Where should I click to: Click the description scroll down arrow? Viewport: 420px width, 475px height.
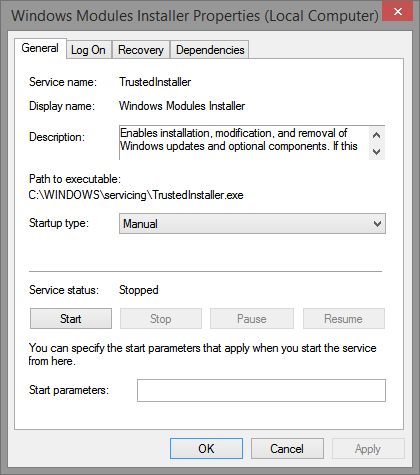377,152
